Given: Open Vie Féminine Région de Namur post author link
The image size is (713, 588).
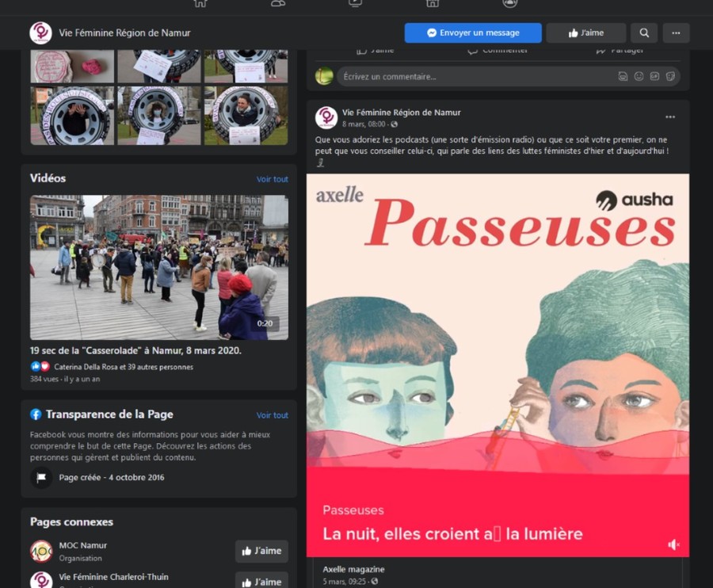Looking at the screenshot, I should [401, 113].
